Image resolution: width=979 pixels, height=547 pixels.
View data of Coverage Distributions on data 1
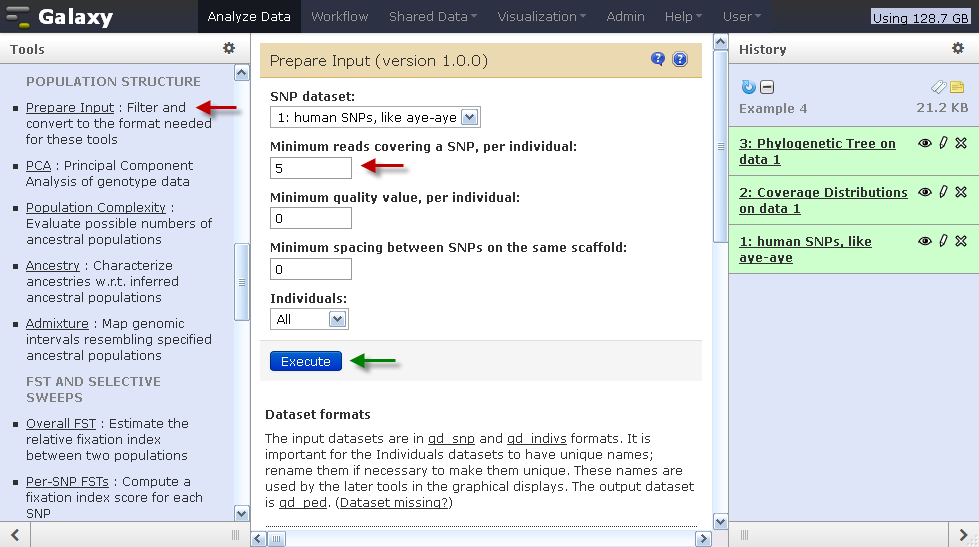point(925,192)
